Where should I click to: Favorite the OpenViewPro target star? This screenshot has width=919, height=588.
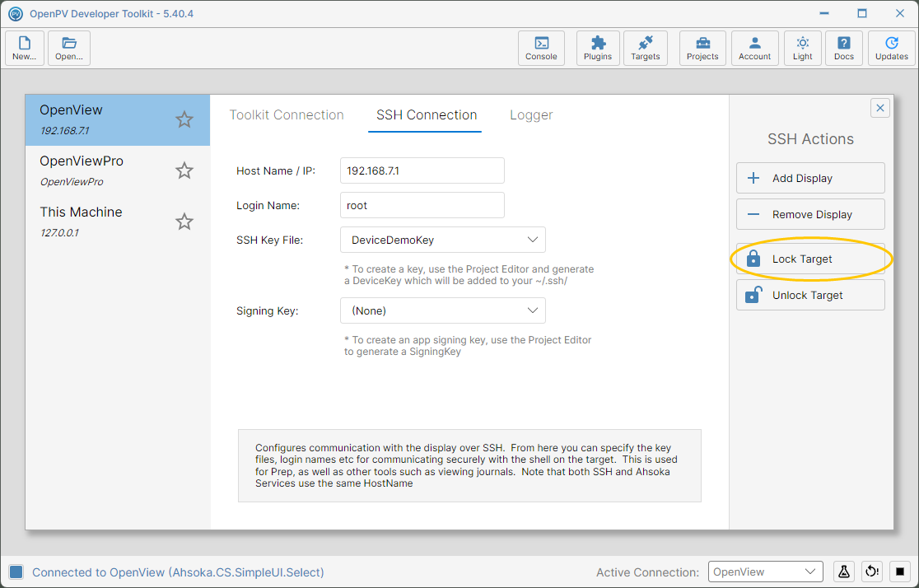coord(184,170)
